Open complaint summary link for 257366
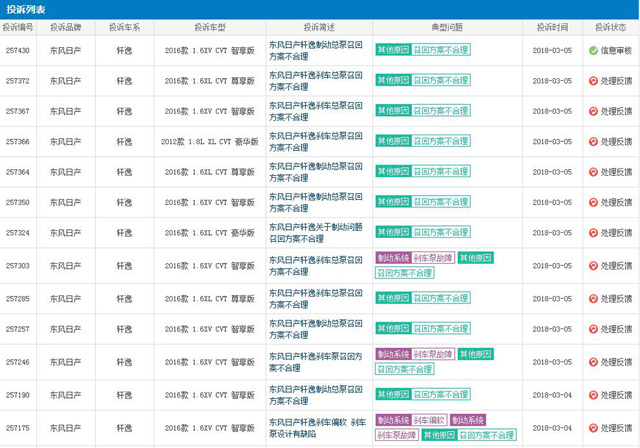640x448 pixels. [316, 142]
